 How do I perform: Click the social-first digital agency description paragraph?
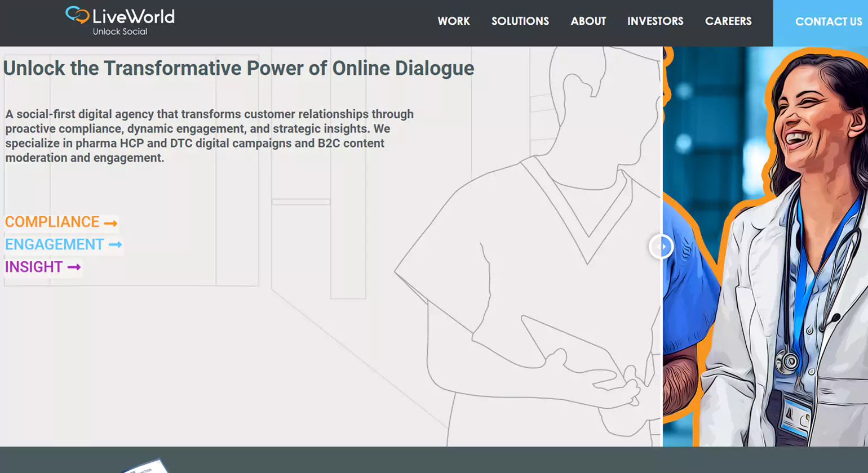point(209,136)
